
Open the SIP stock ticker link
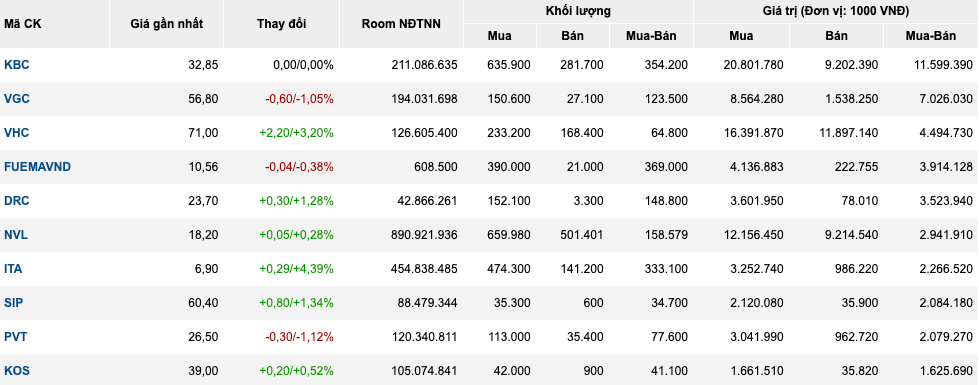click(x=14, y=303)
